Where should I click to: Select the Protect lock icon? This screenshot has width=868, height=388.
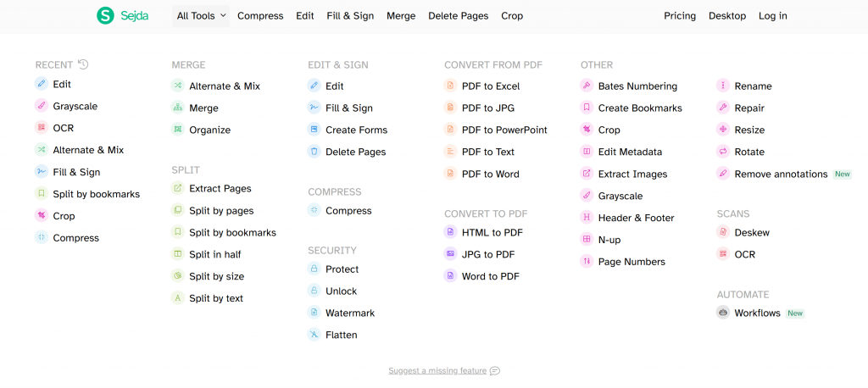click(x=314, y=269)
